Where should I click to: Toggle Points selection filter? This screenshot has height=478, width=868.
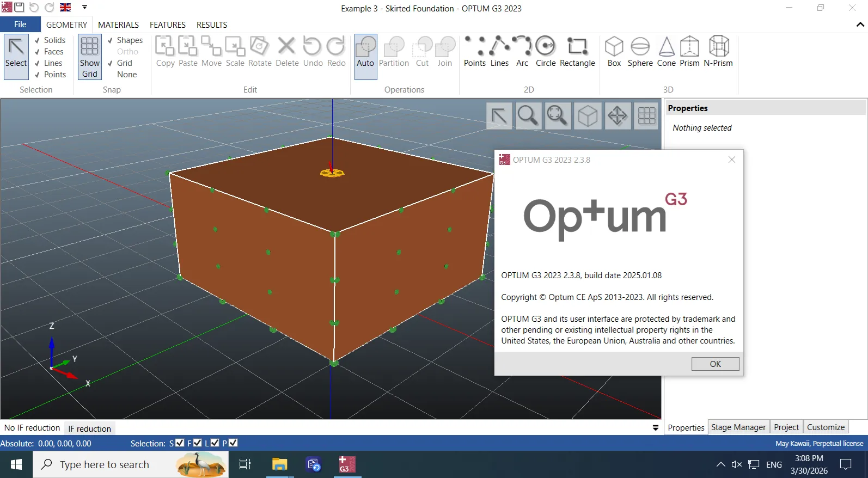tap(50, 75)
